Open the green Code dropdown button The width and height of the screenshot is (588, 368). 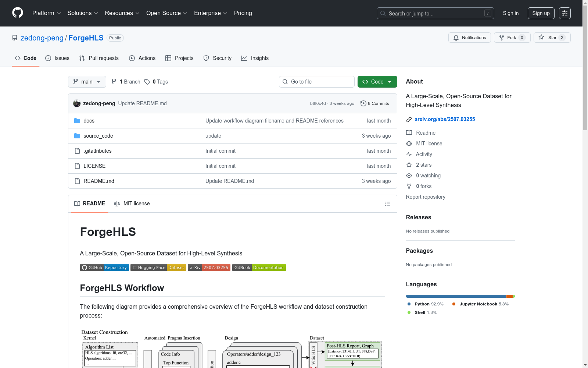(x=377, y=82)
